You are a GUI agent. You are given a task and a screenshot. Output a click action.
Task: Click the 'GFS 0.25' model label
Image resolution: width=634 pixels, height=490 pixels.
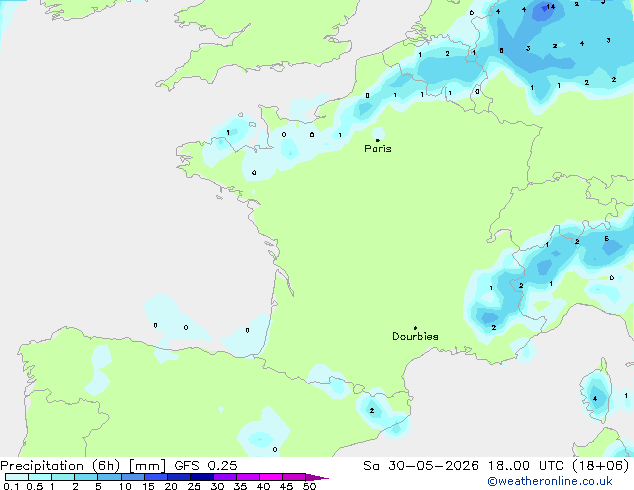pos(206,466)
